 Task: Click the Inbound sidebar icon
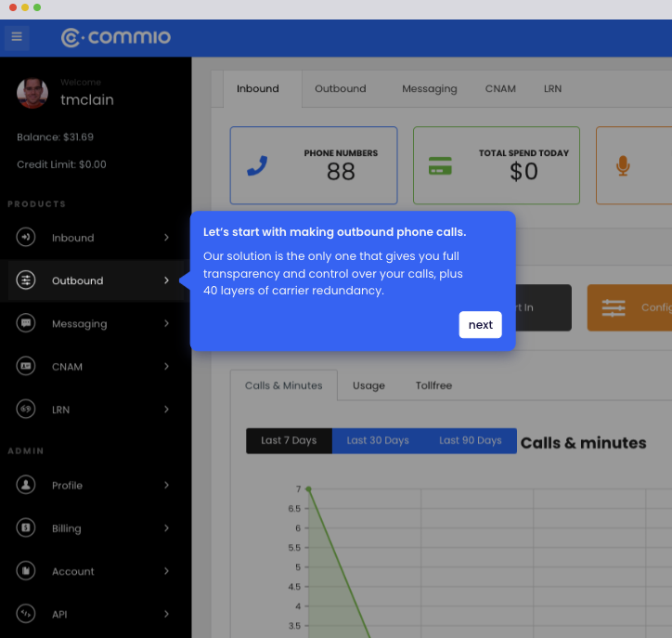(x=26, y=238)
